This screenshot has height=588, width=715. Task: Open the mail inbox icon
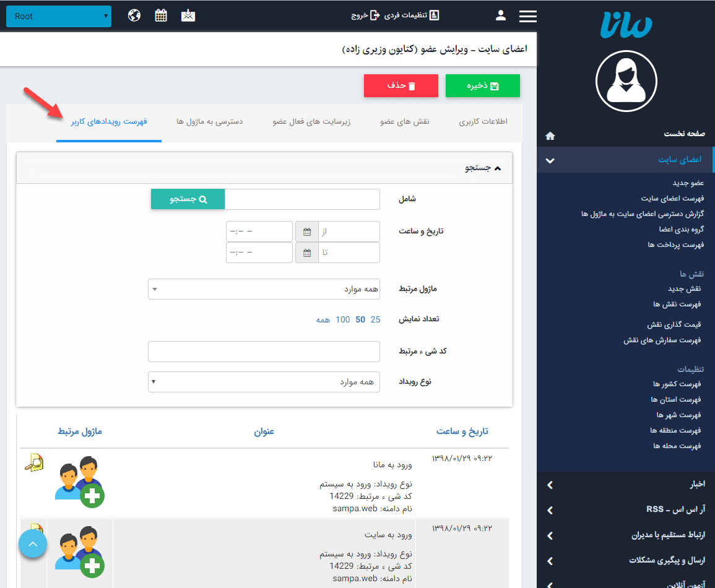point(188,15)
